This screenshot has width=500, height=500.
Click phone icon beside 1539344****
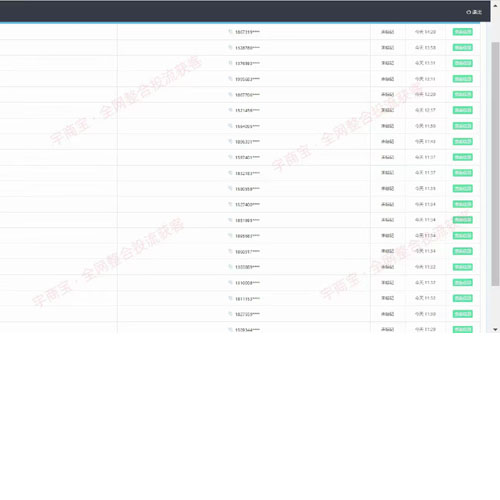click(230, 330)
